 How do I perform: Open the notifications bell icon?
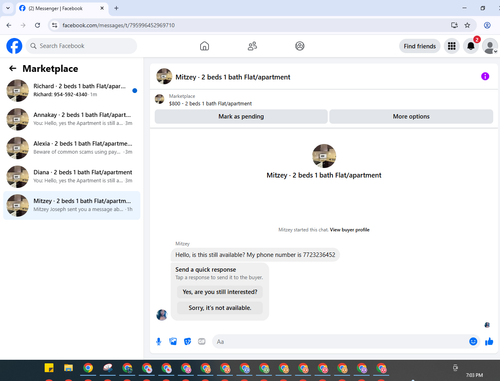click(471, 46)
